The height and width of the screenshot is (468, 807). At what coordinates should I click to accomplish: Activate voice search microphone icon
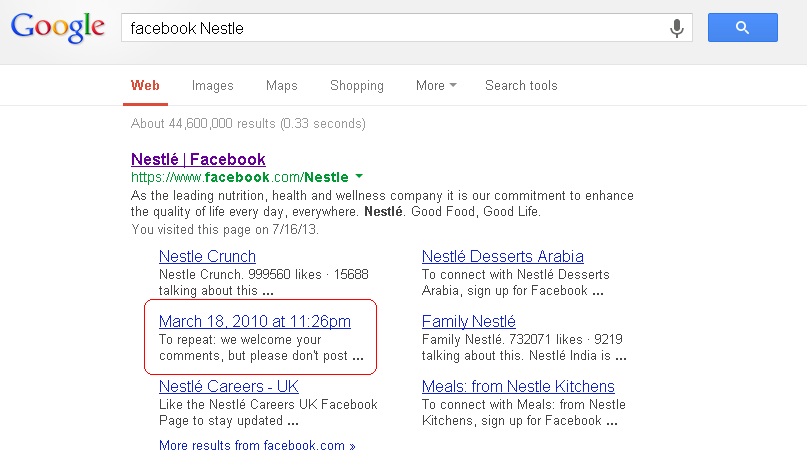[677, 28]
